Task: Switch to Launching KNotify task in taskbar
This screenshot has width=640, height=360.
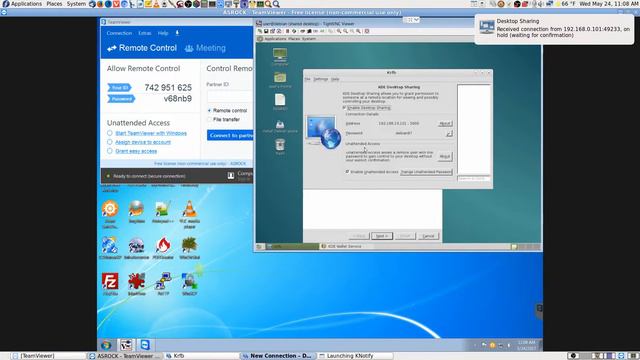Action: click(354, 356)
